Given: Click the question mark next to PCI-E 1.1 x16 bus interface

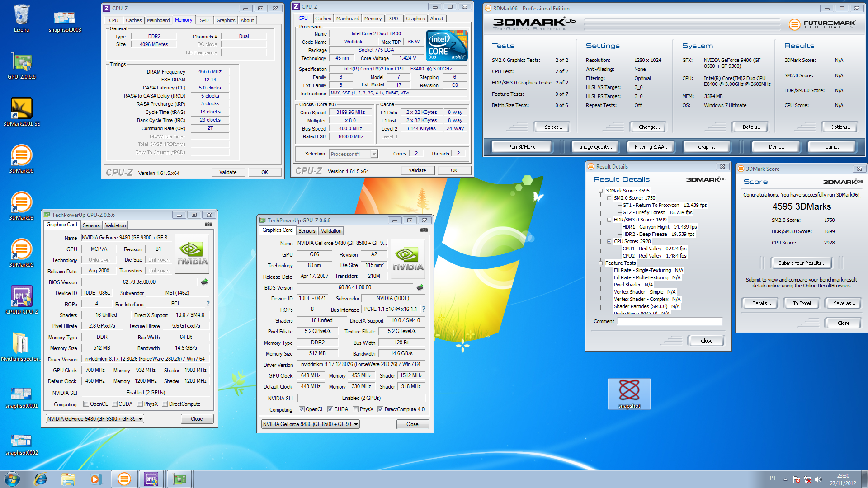Looking at the screenshot, I should pos(424,309).
